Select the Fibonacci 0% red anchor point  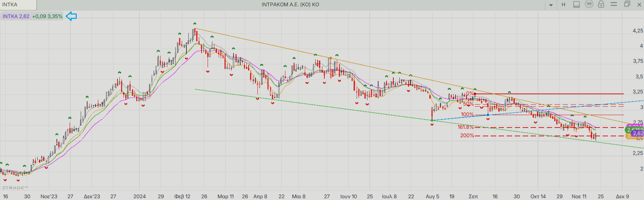point(475,94)
